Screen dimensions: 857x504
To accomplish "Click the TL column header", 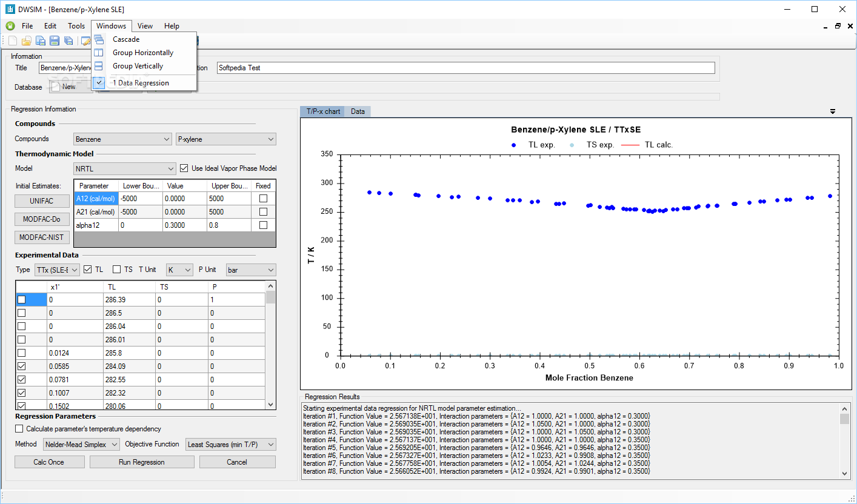I will pyautogui.click(x=129, y=287).
